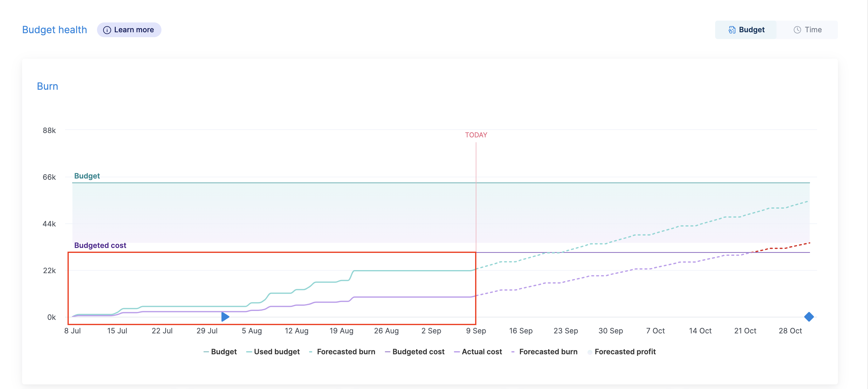Click the 44k y-axis label
The image size is (868, 389).
coord(49,224)
